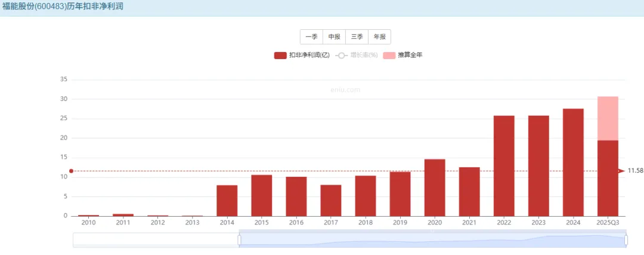This screenshot has height=255, width=644.
Task: Click the 2014 profit bar
Action: (227, 201)
